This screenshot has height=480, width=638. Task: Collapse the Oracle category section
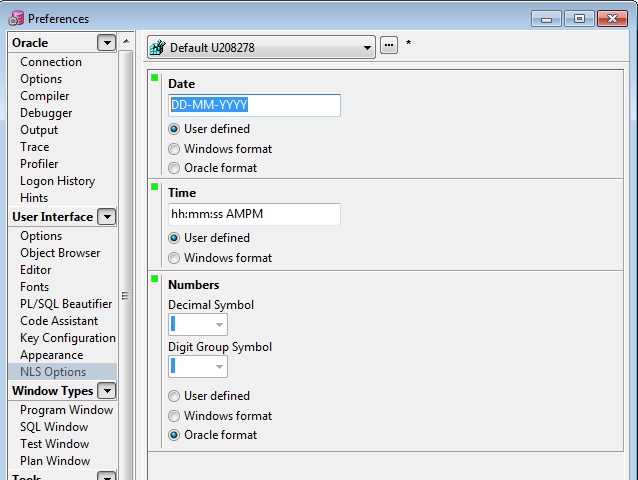coord(106,43)
